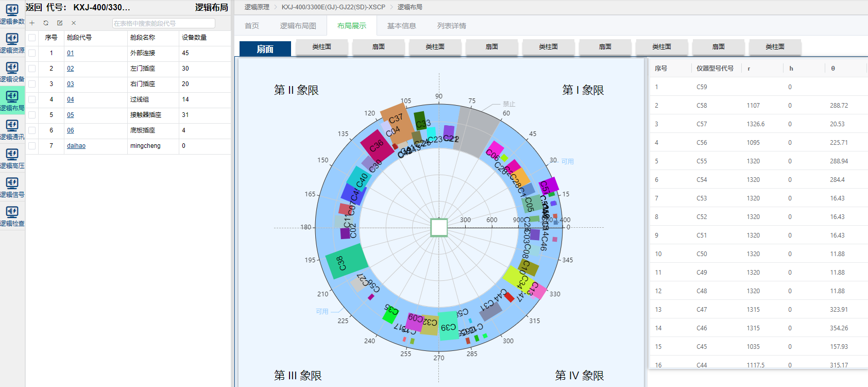Click the daihao link in the table

76,146
